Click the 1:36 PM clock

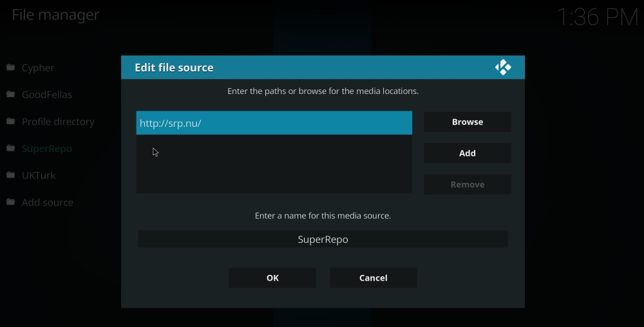[x=598, y=17]
